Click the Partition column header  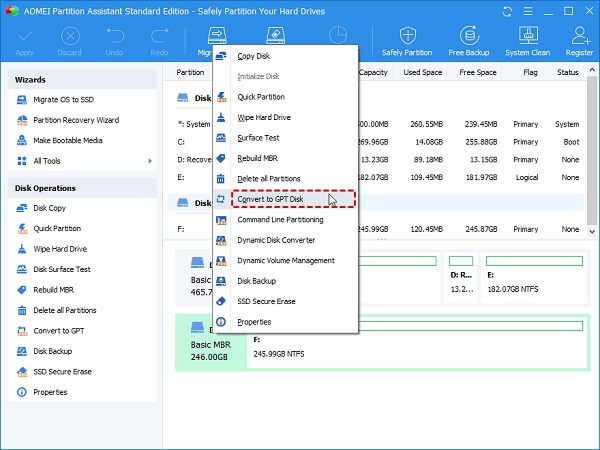[x=190, y=72]
